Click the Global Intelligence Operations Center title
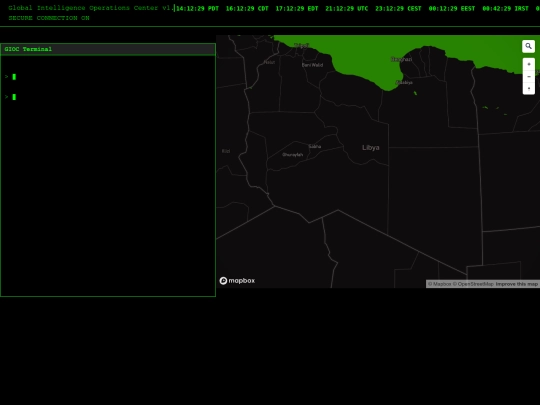540x405 pixels. pos(91,8)
